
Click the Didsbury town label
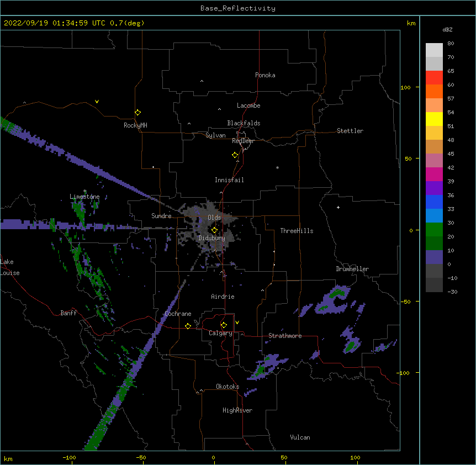point(212,238)
